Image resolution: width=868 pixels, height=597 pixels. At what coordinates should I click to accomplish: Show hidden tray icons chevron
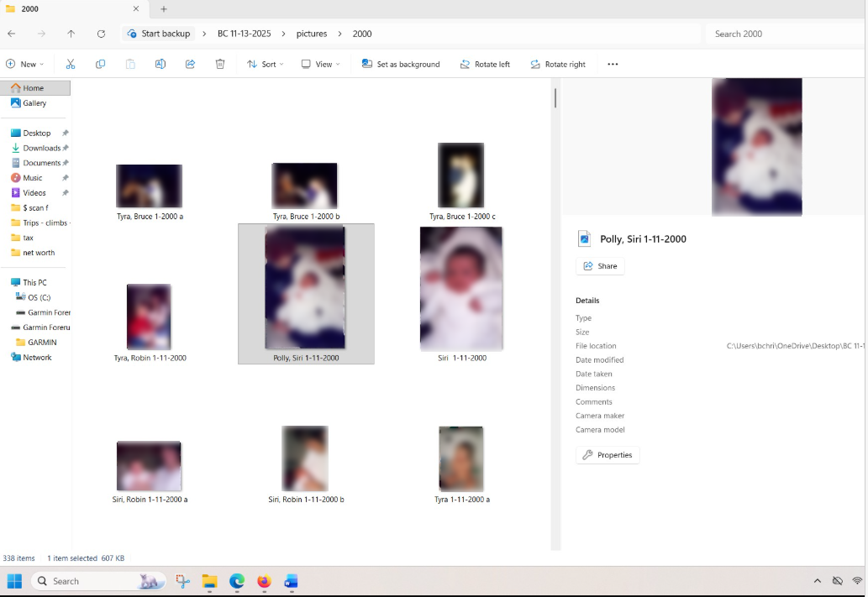coord(817,581)
